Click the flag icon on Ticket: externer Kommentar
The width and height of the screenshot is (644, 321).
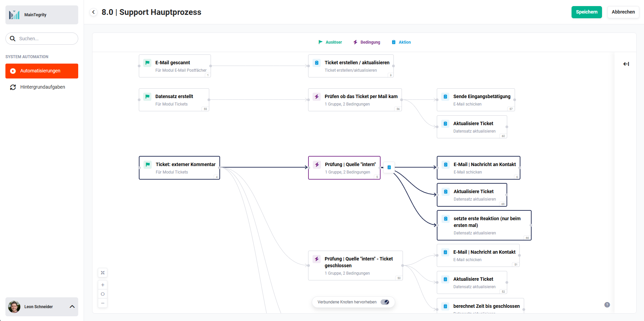[x=148, y=164]
